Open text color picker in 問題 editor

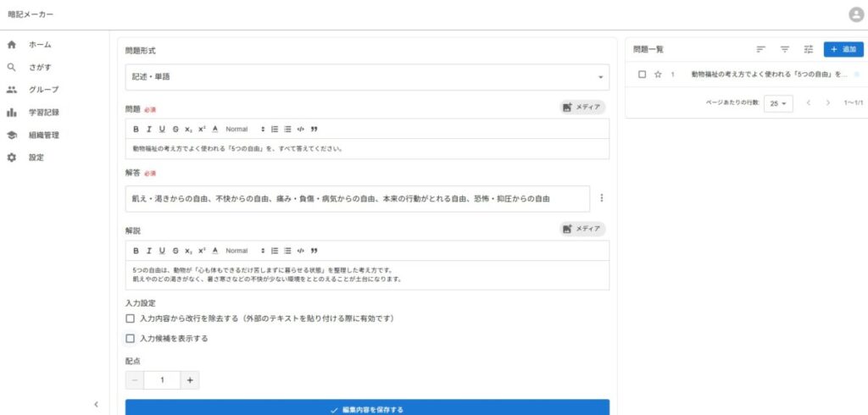(x=215, y=129)
